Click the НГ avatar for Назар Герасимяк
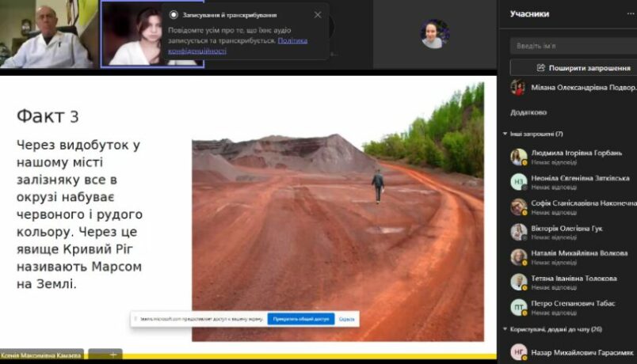Viewport: 637px width, 364px height. click(x=518, y=351)
